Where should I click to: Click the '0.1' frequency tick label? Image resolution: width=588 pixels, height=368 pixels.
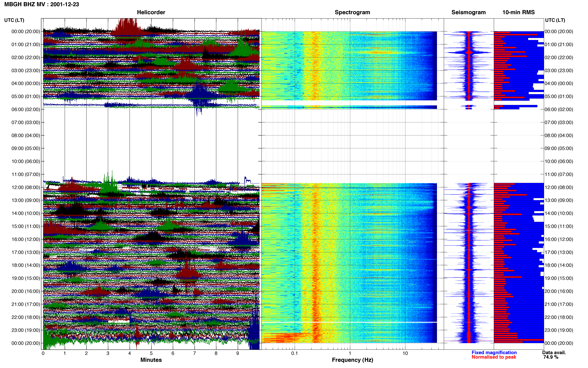coord(295,353)
